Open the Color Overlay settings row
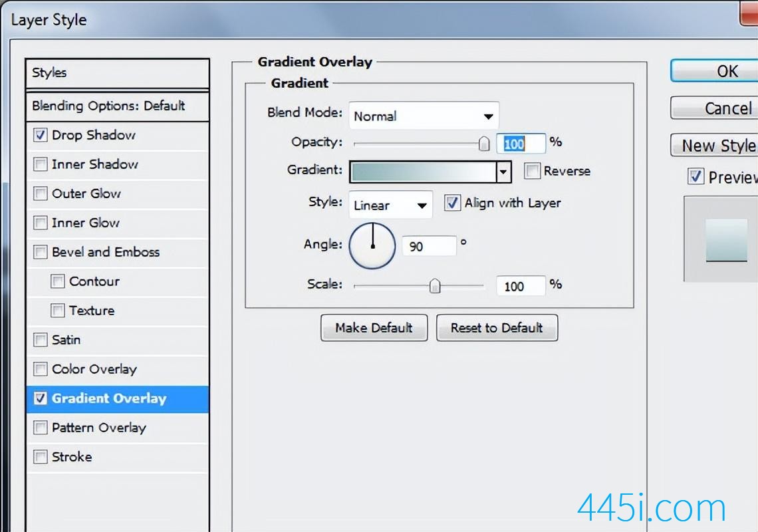This screenshot has height=532, width=758. [x=118, y=369]
